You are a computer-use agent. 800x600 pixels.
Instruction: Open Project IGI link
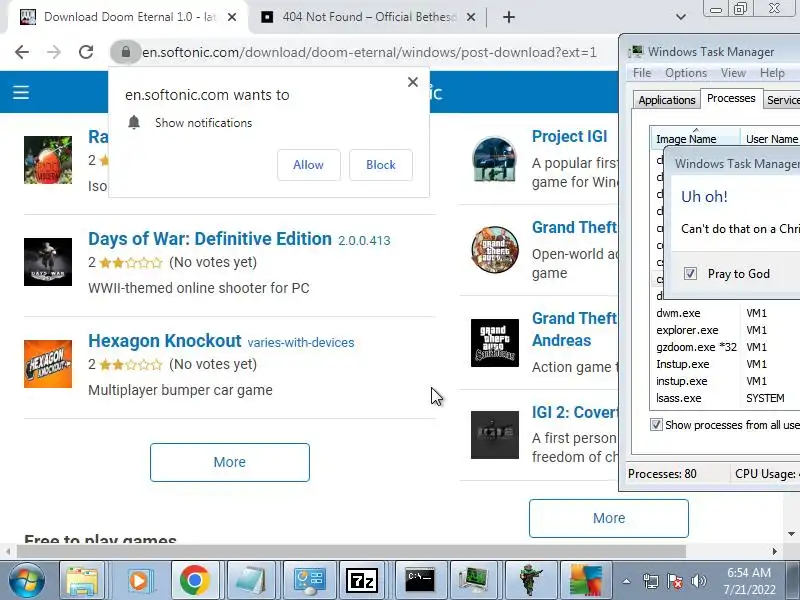click(569, 136)
